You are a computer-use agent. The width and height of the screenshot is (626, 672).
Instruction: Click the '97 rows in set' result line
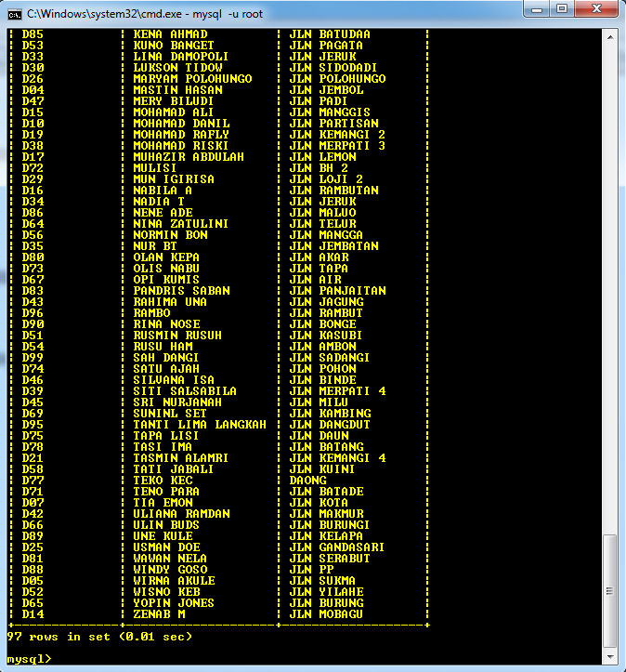tap(99, 637)
